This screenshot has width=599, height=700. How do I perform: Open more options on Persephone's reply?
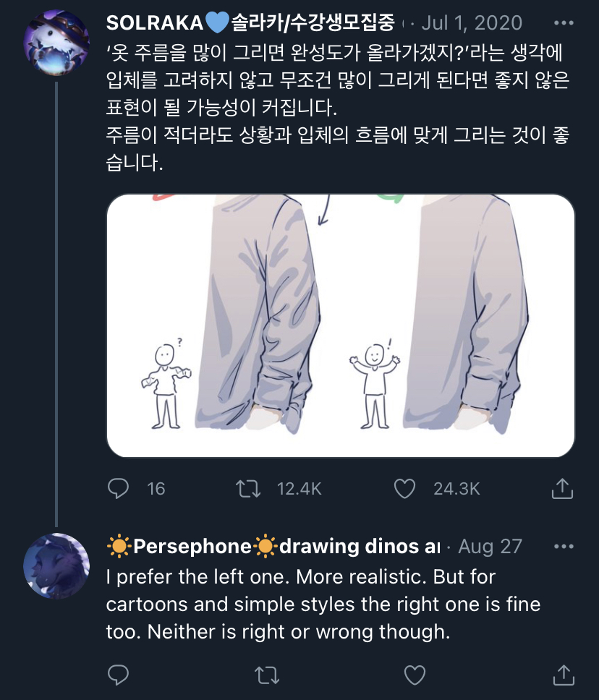tap(564, 547)
